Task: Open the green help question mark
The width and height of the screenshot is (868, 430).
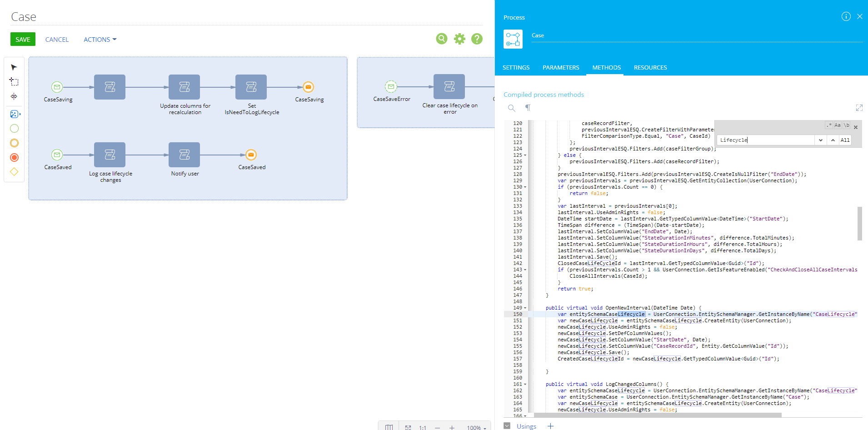Action: click(x=477, y=39)
